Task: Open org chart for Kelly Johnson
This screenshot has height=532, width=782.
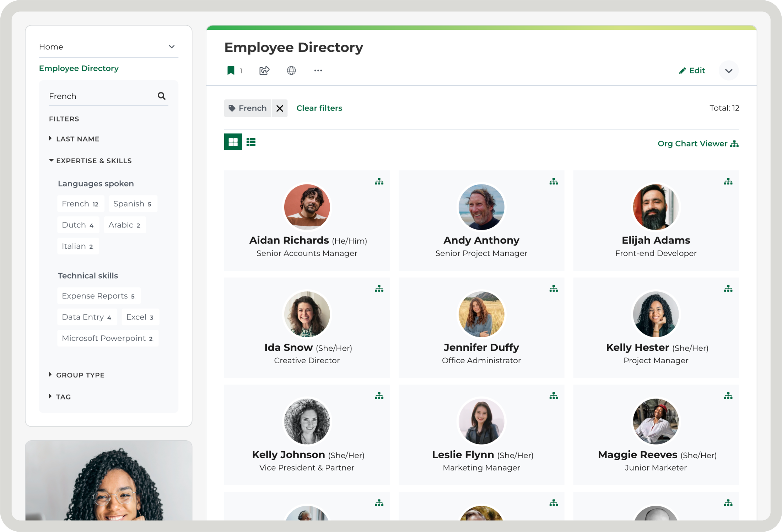Action: [x=379, y=396]
